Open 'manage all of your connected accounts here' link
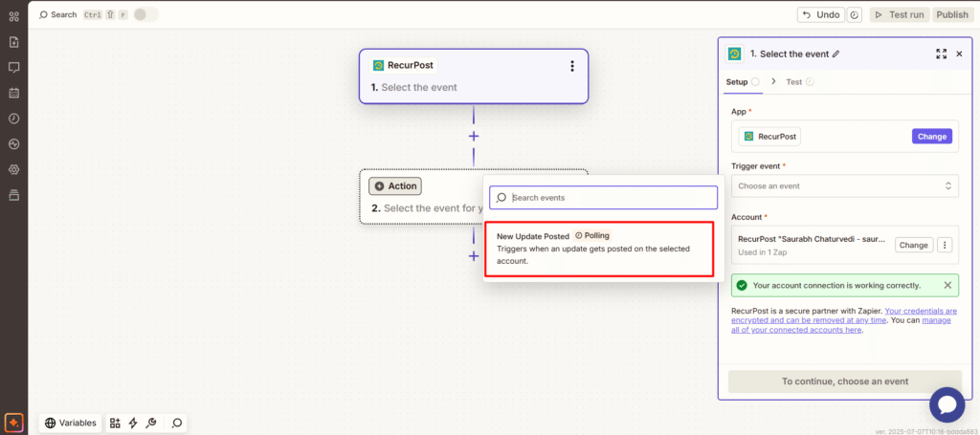Image resolution: width=980 pixels, height=435 pixels. [842, 324]
